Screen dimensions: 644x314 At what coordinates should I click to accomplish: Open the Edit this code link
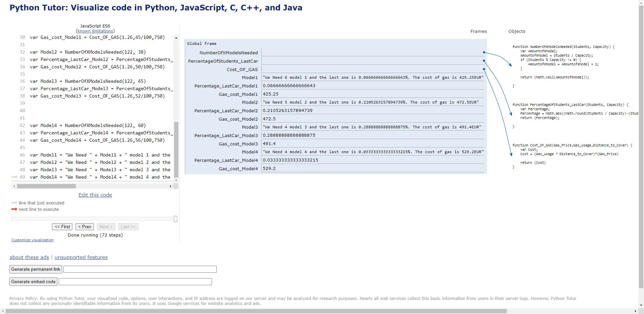[x=95, y=195]
